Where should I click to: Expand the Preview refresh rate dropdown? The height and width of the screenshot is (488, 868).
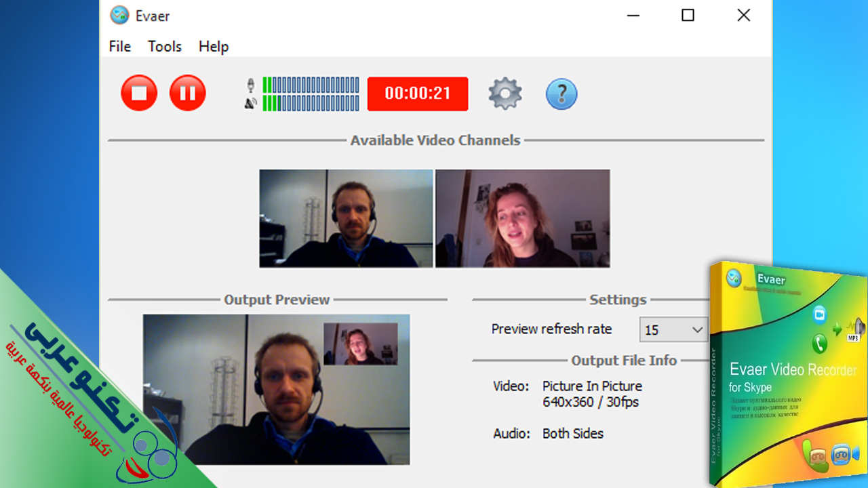click(x=673, y=330)
